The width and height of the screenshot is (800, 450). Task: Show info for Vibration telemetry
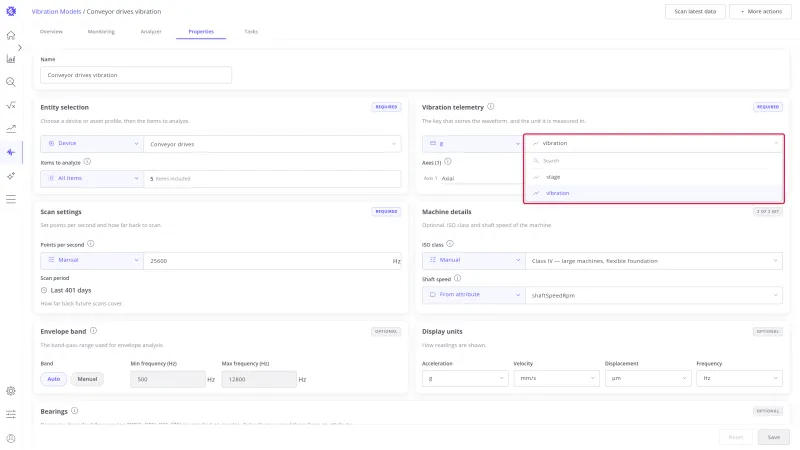(x=491, y=107)
